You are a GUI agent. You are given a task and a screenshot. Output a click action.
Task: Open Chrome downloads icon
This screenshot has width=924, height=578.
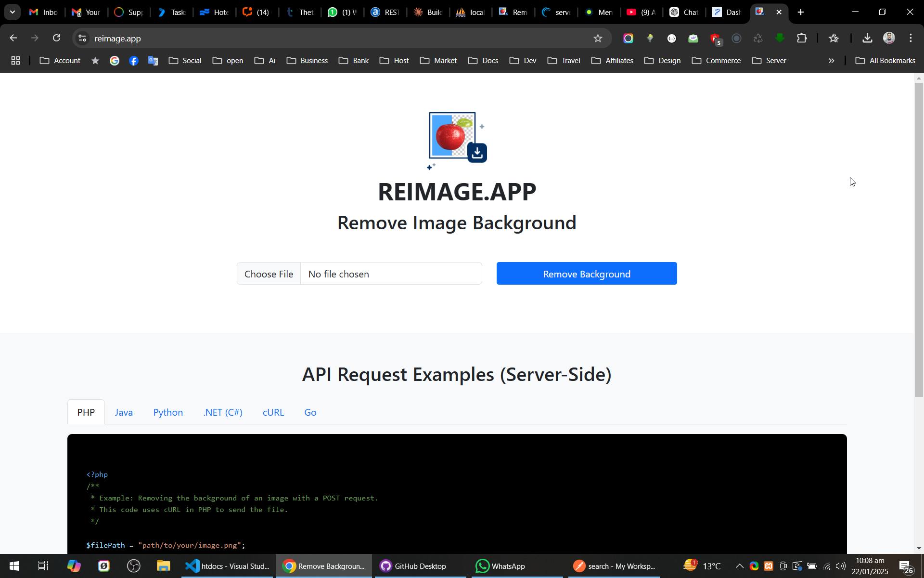click(867, 39)
